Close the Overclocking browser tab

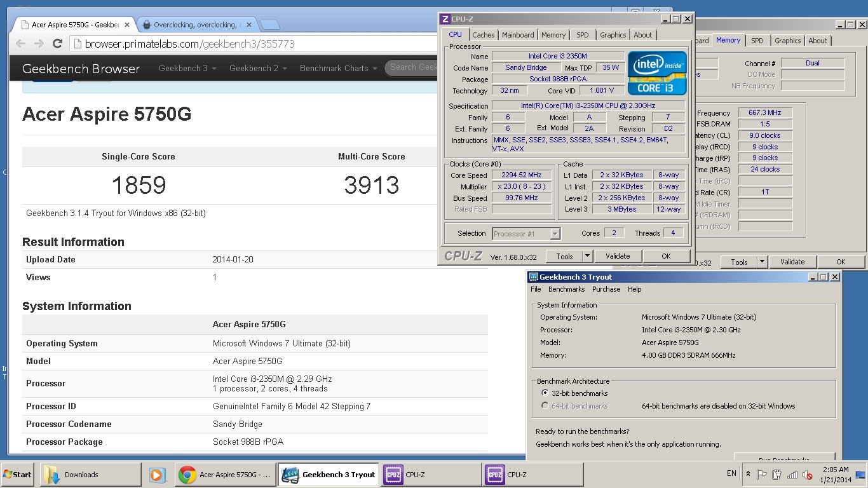tap(248, 25)
